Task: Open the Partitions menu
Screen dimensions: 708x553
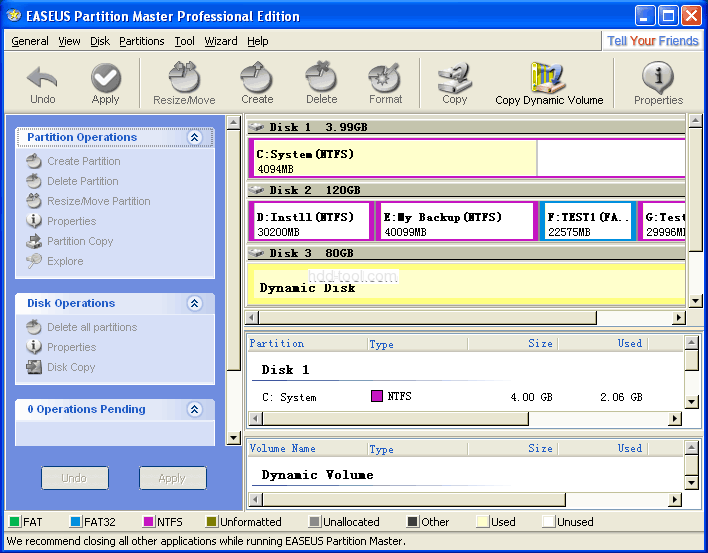Action: pos(141,41)
